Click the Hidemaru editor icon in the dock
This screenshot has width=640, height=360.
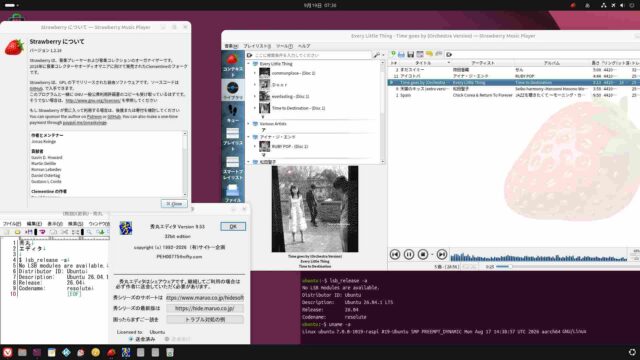pyautogui.click(x=126, y=352)
